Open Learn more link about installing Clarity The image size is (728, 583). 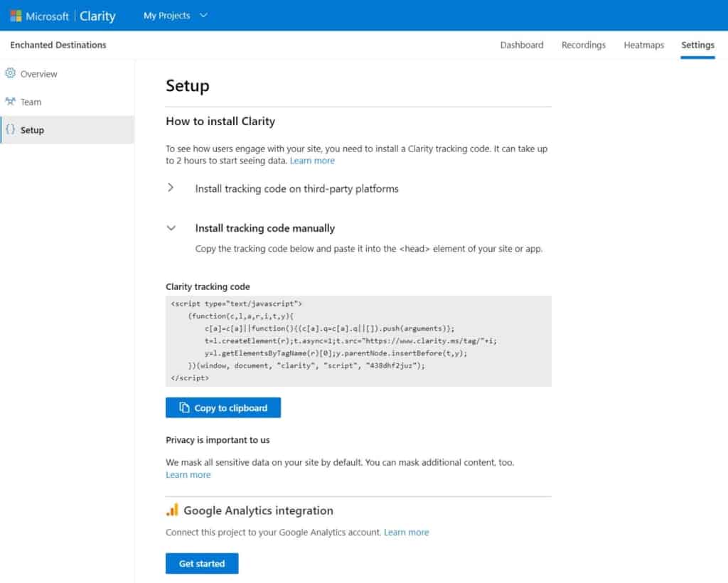pyautogui.click(x=312, y=161)
